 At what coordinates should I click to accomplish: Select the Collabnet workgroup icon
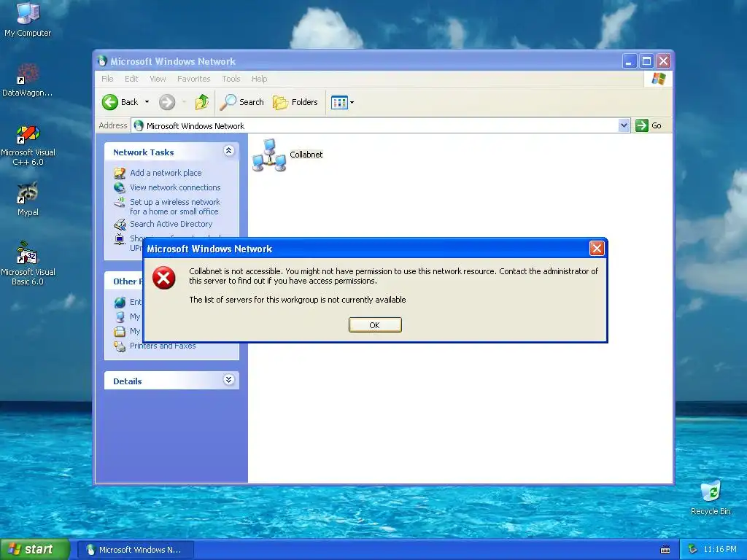[269, 155]
